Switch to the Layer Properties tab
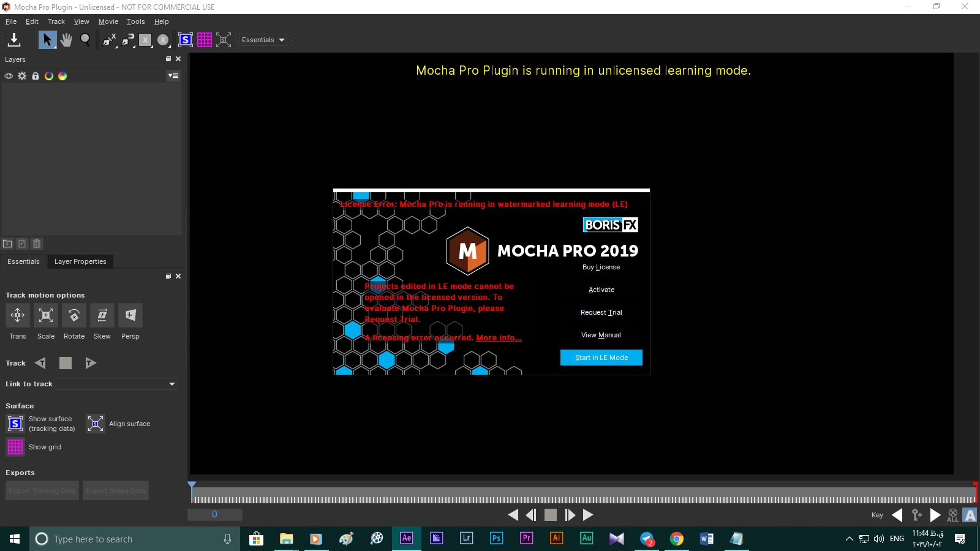980x551 pixels. click(80, 261)
